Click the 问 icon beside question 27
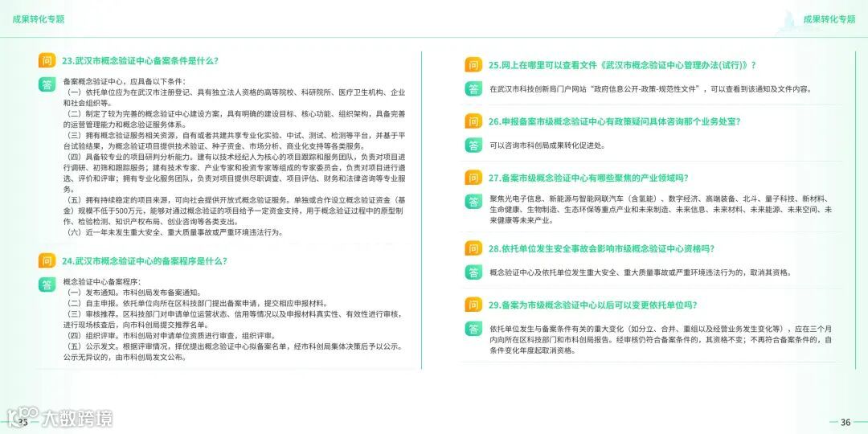 click(x=473, y=178)
